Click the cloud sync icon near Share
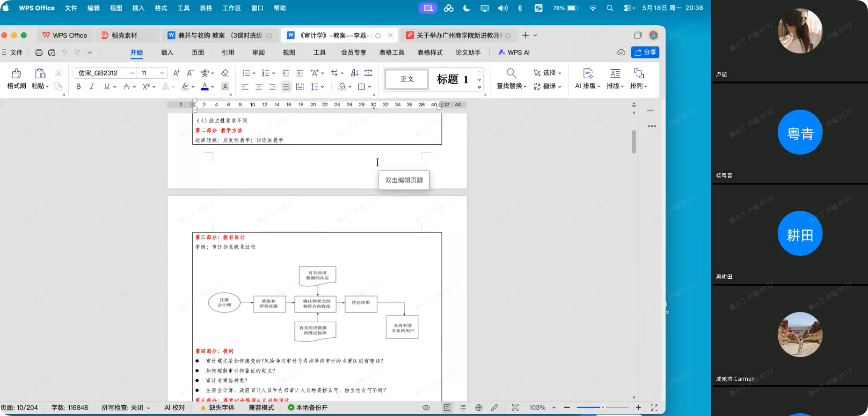The image size is (868, 416). click(621, 52)
